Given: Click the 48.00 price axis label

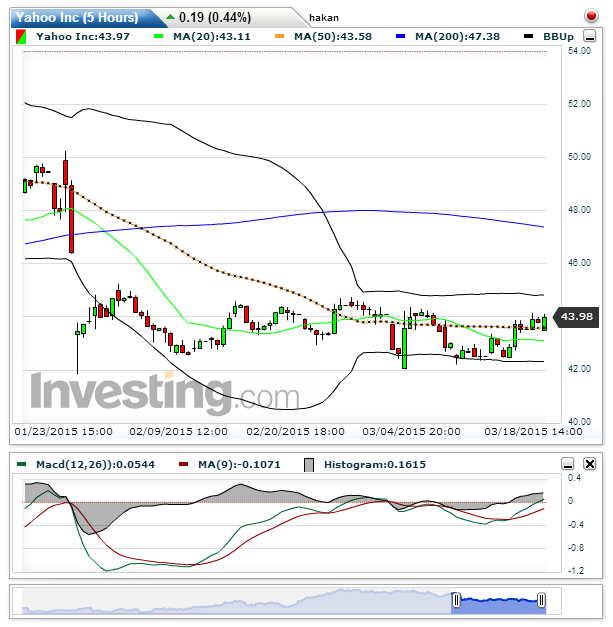Looking at the screenshot, I should tap(579, 210).
